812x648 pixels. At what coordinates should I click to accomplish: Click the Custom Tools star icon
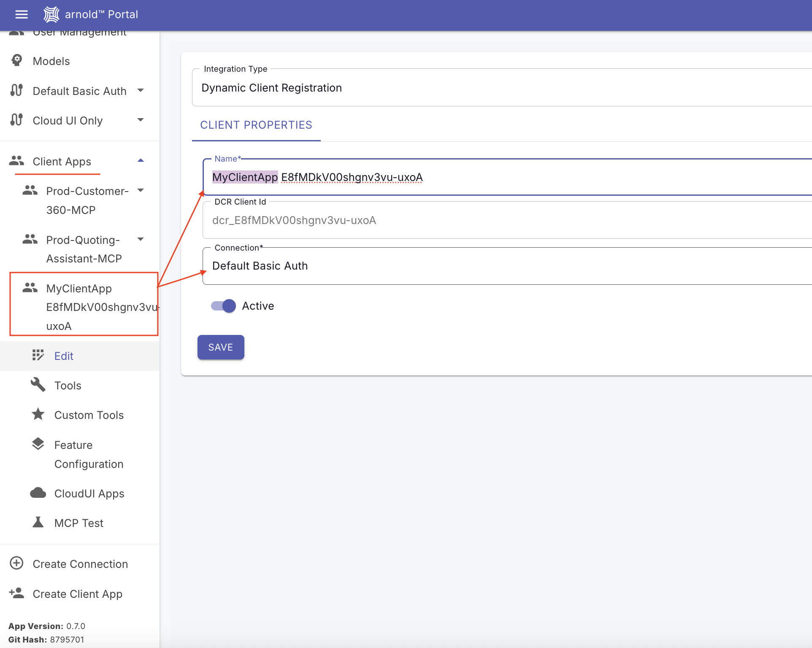click(38, 414)
